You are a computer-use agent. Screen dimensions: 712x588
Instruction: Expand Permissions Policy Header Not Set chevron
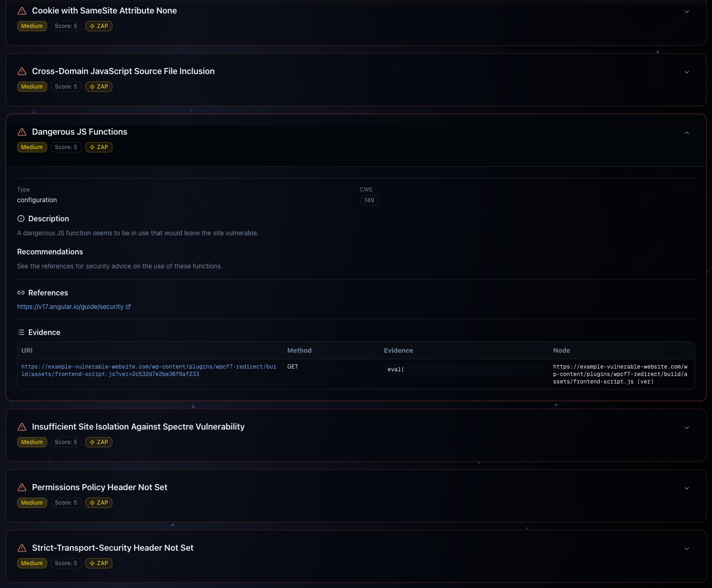tap(686, 488)
